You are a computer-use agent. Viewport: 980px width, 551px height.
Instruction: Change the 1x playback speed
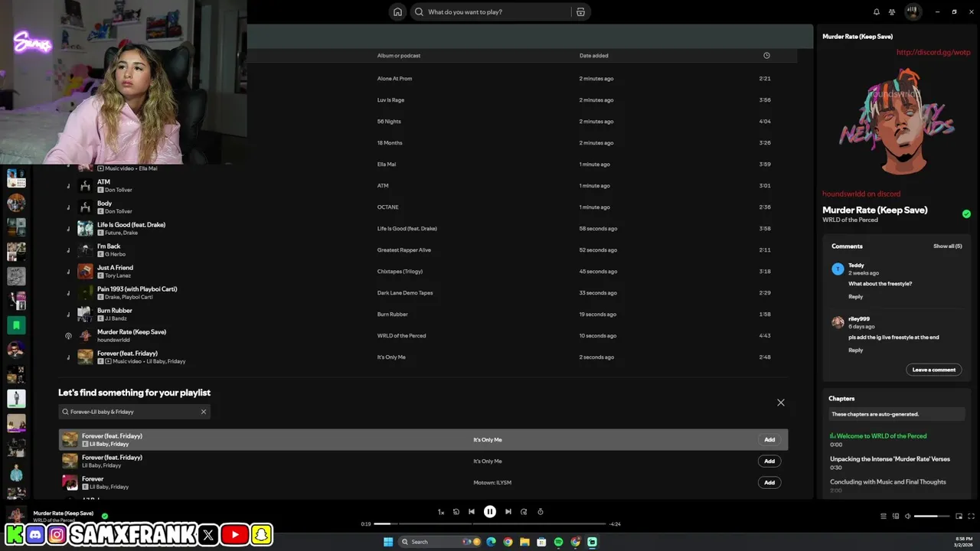point(441,512)
